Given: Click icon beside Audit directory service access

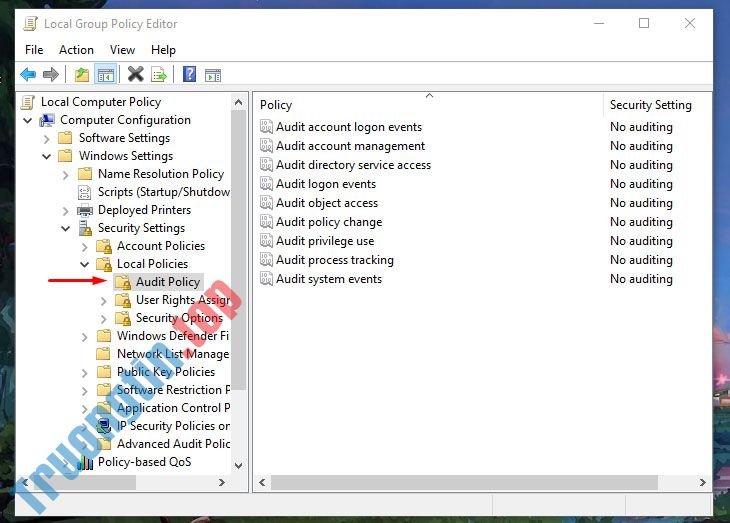Looking at the screenshot, I should [x=266, y=165].
